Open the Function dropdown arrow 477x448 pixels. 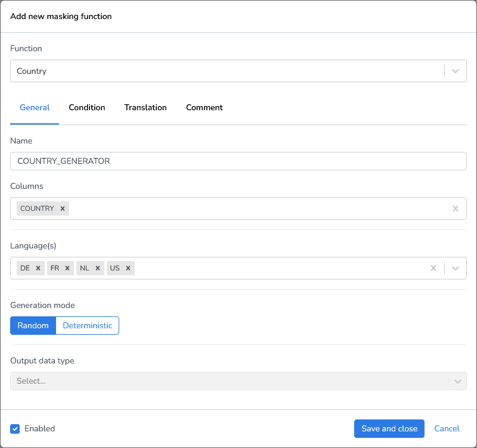point(456,71)
